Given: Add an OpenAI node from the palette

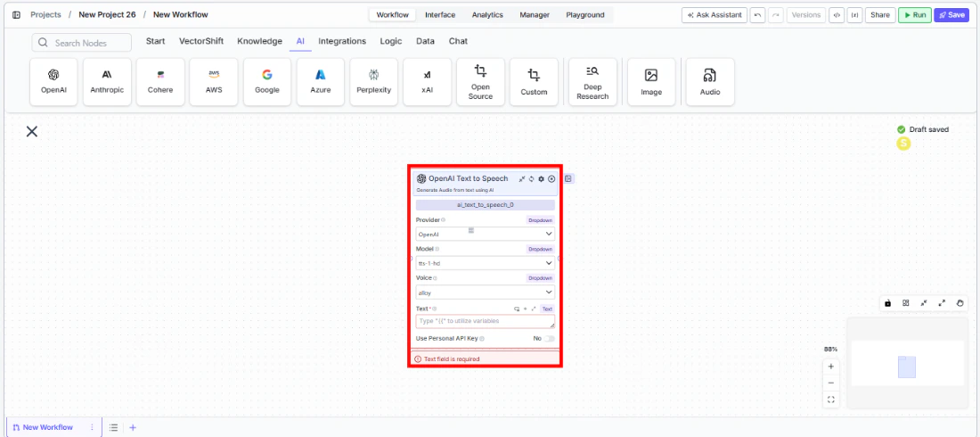Looking at the screenshot, I should tap(53, 82).
